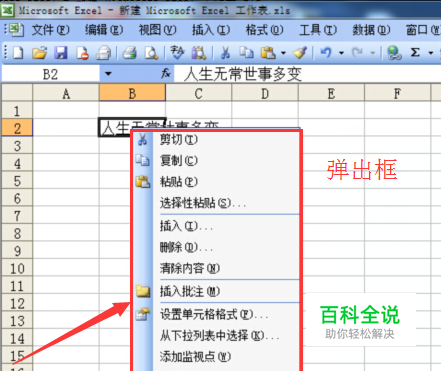
Task: Click the Cut scissors icon in the toolbar
Action: (225, 53)
